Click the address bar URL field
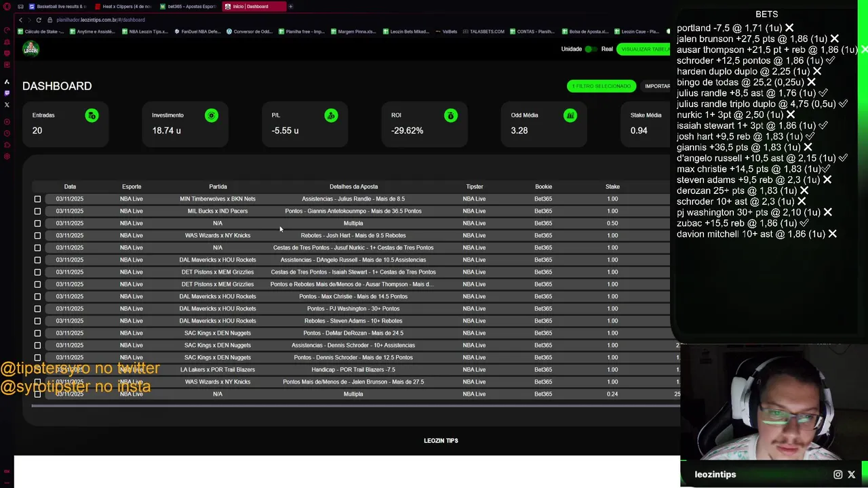The height and width of the screenshot is (488, 868). pyautogui.click(x=100, y=20)
